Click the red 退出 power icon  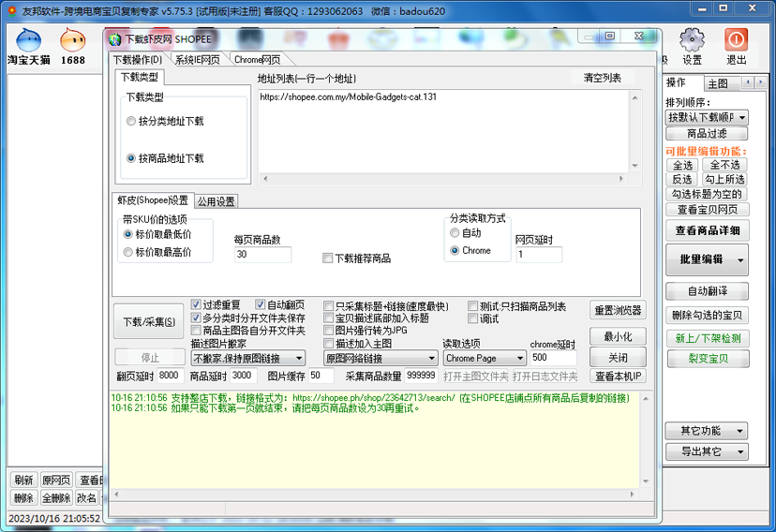click(x=737, y=40)
